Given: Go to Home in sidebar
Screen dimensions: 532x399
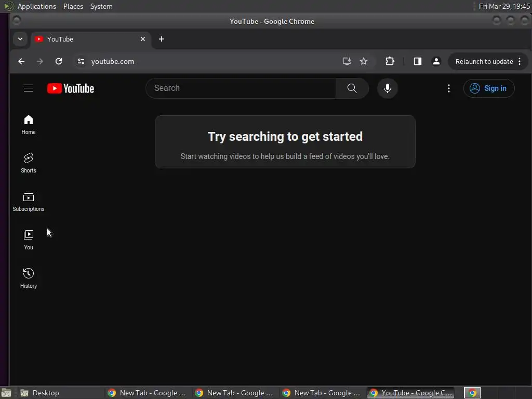Looking at the screenshot, I should click(29, 125).
